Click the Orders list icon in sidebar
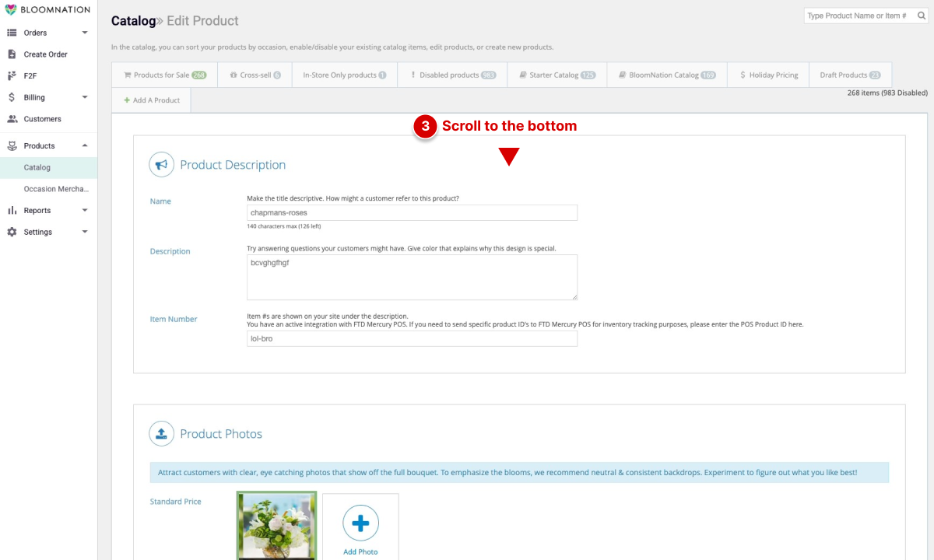 [12, 33]
